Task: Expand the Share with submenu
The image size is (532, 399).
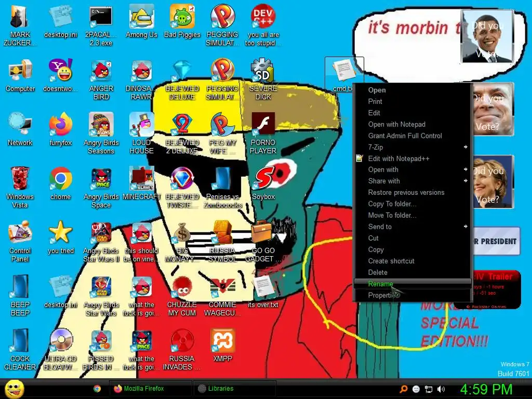Action: coord(413,181)
